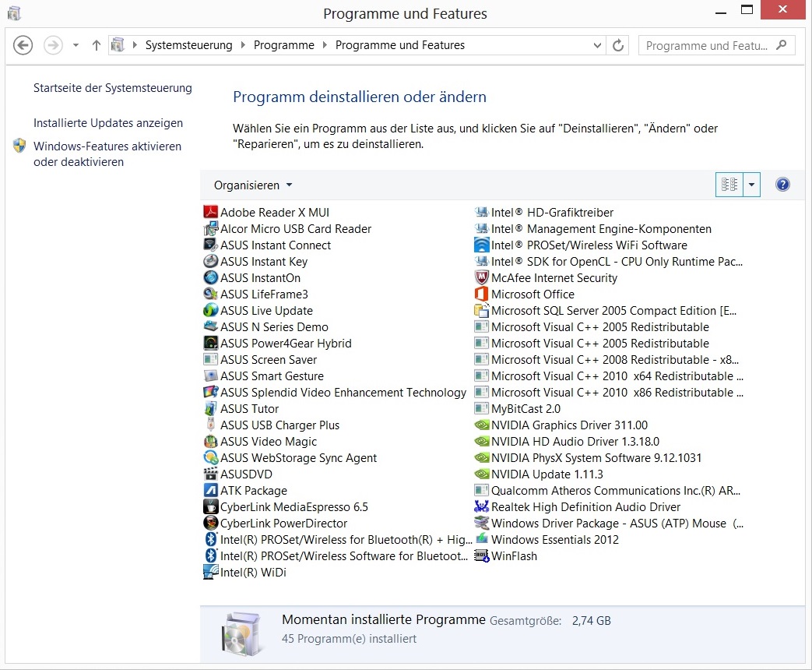The height and width of the screenshot is (670, 812).
Task: Click the Realtek High Definition Audio Driver icon
Action: click(482, 506)
